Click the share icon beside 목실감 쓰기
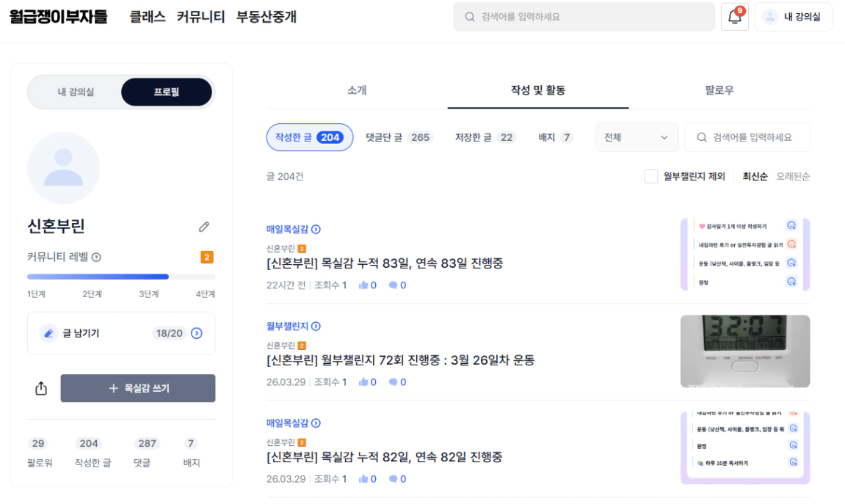This screenshot has width=845, height=504. (x=41, y=389)
